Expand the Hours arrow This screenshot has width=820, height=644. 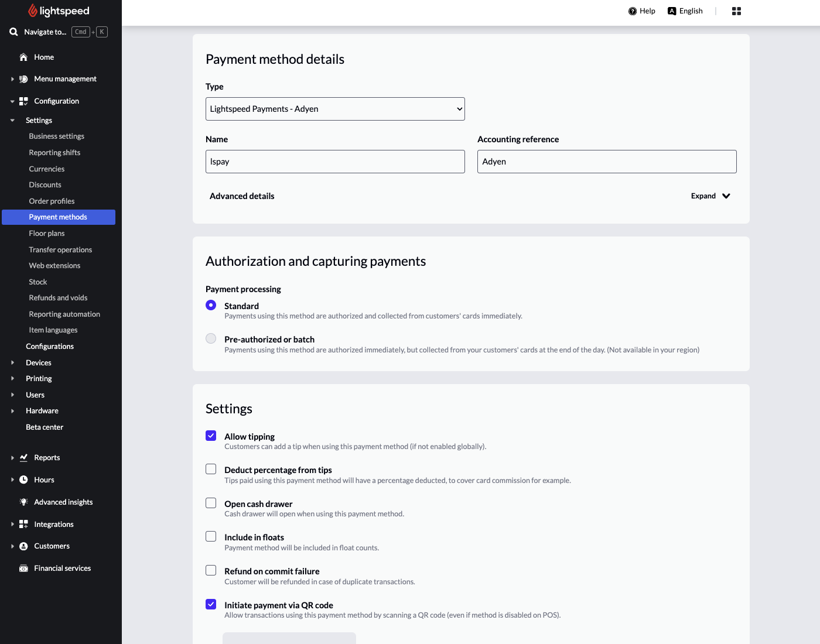coord(12,479)
